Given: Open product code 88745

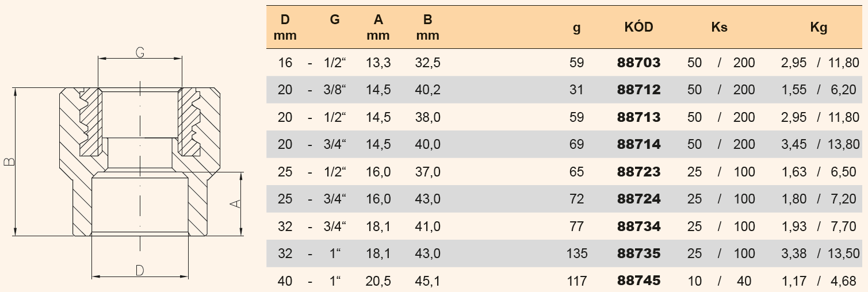Looking at the screenshot, I should [x=638, y=281].
